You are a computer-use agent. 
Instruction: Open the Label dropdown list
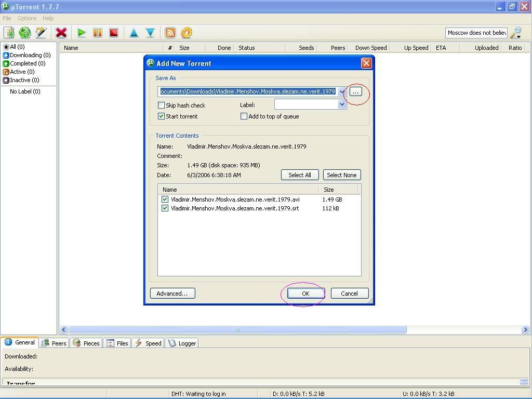tap(342, 104)
